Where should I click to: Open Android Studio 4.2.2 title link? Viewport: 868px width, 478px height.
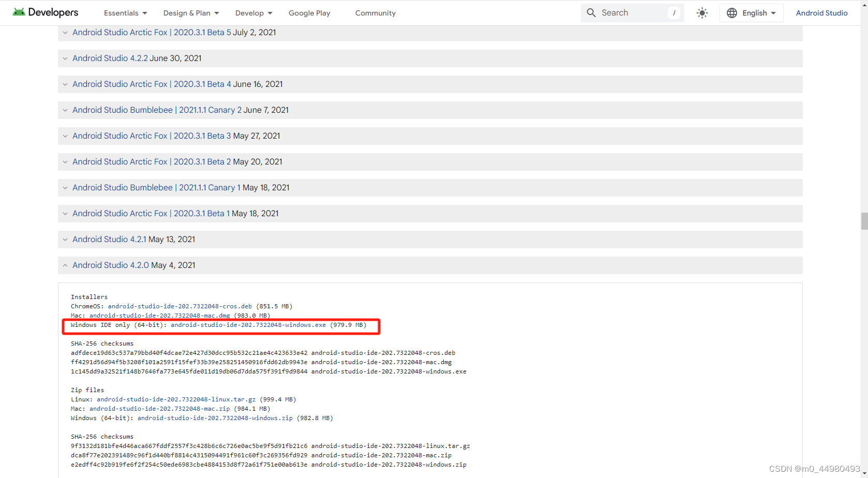pyautogui.click(x=110, y=58)
